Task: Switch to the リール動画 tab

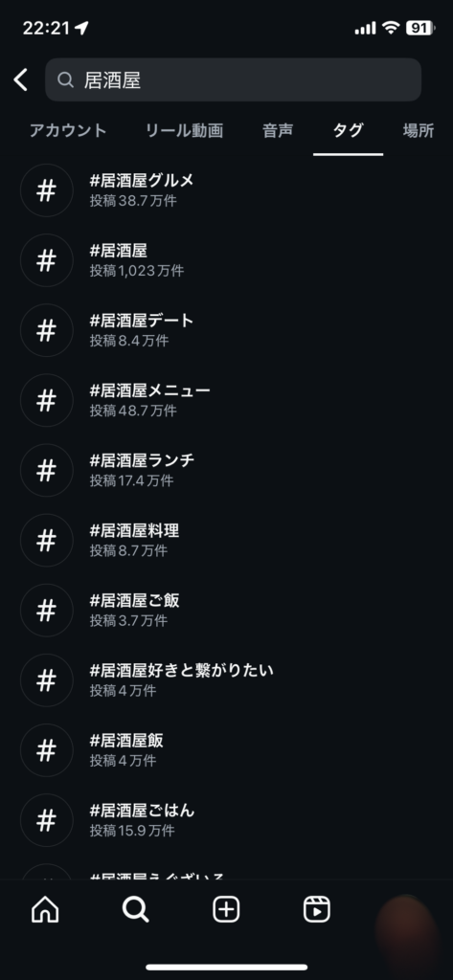Action: coord(184,130)
